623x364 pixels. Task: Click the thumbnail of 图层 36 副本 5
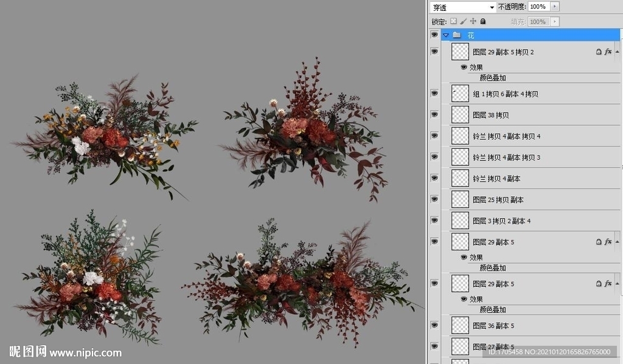(x=460, y=326)
